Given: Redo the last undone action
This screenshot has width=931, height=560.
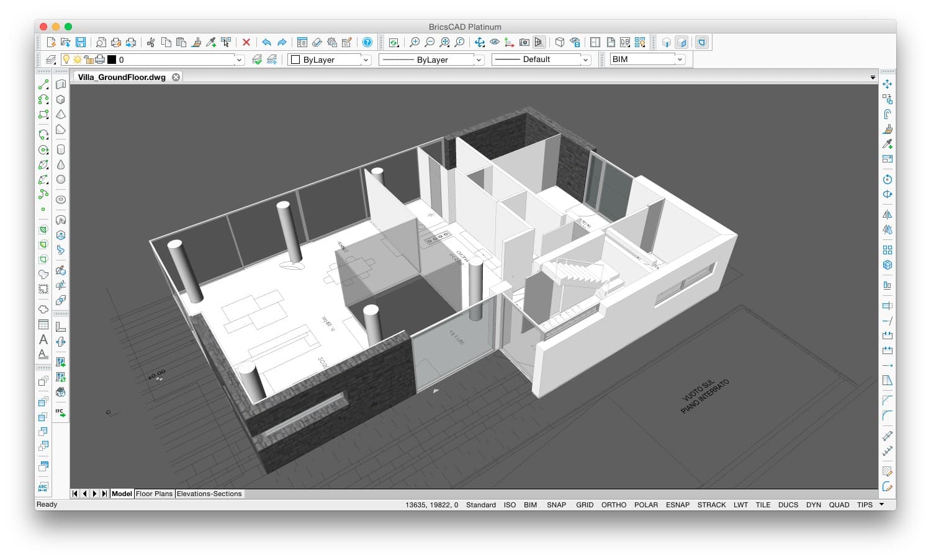Looking at the screenshot, I should pos(282,42).
